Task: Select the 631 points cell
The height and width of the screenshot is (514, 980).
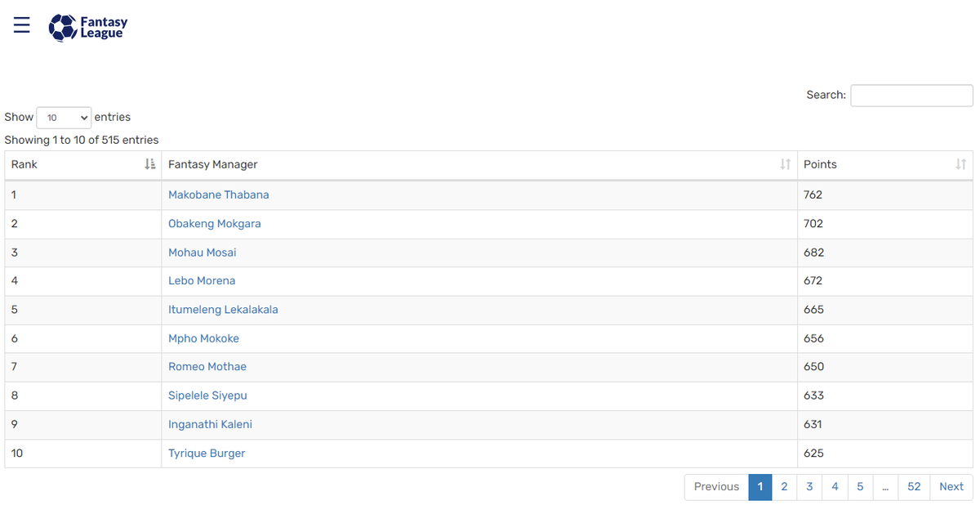Action: click(x=885, y=425)
